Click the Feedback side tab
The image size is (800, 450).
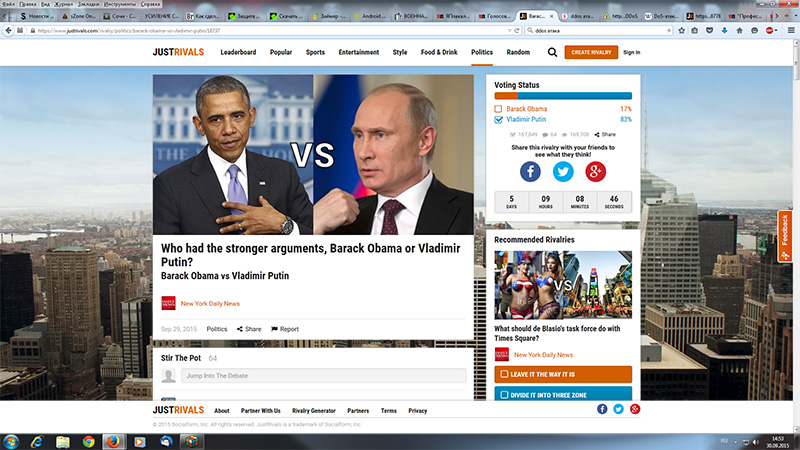pyautogui.click(x=785, y=236)
